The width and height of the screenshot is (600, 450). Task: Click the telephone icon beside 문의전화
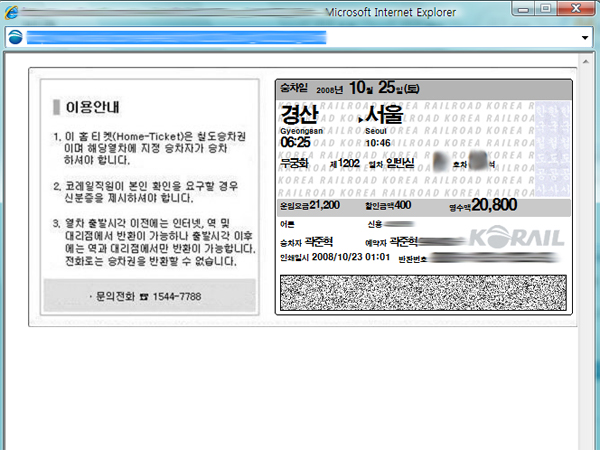click(x=144, y=297)
